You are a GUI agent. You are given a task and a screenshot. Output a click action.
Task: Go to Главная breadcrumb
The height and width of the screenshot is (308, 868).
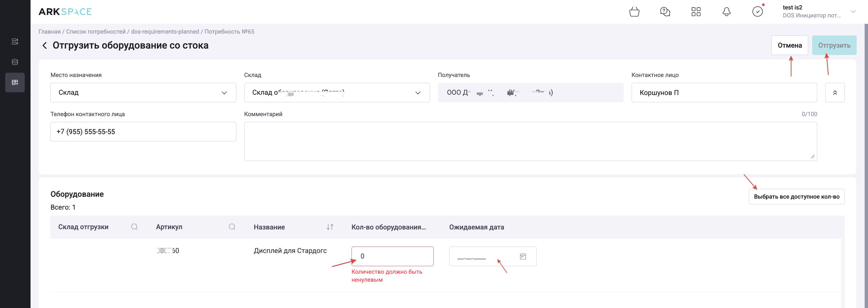tap(49, 32)
